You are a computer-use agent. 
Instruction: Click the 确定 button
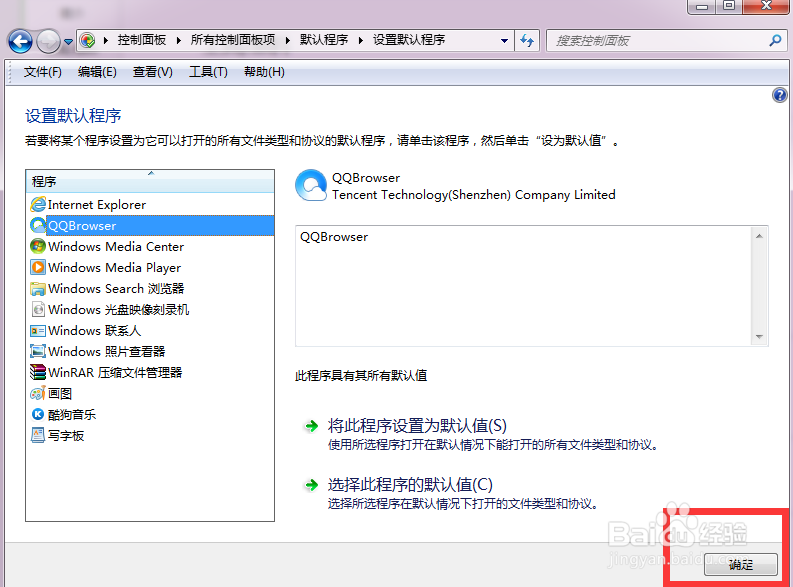(x=741, y=564)
